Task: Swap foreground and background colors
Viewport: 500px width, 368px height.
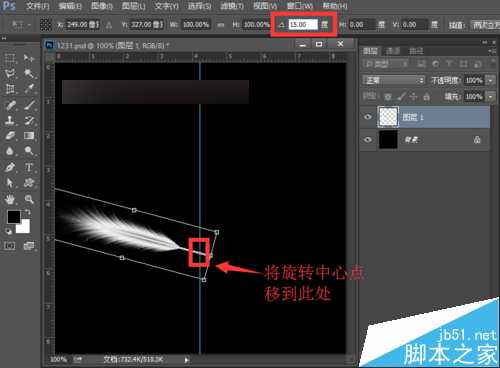Action: [27, 212]
